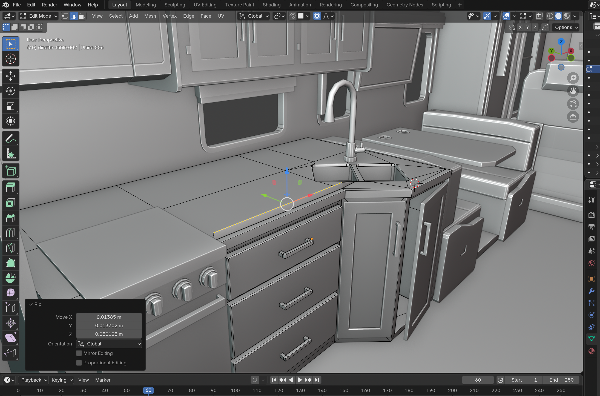Toggle show overlays button
600x396 pixels.
(506, 16)
